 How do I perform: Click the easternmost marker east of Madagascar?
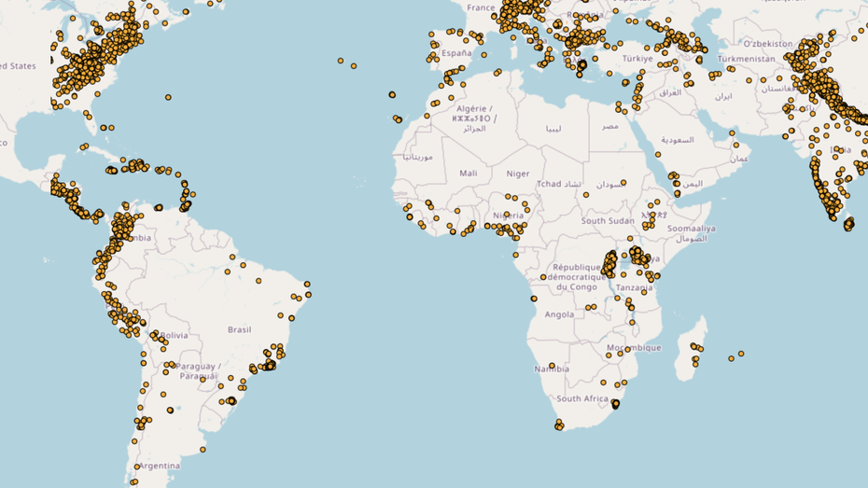(x=741, y=354)
